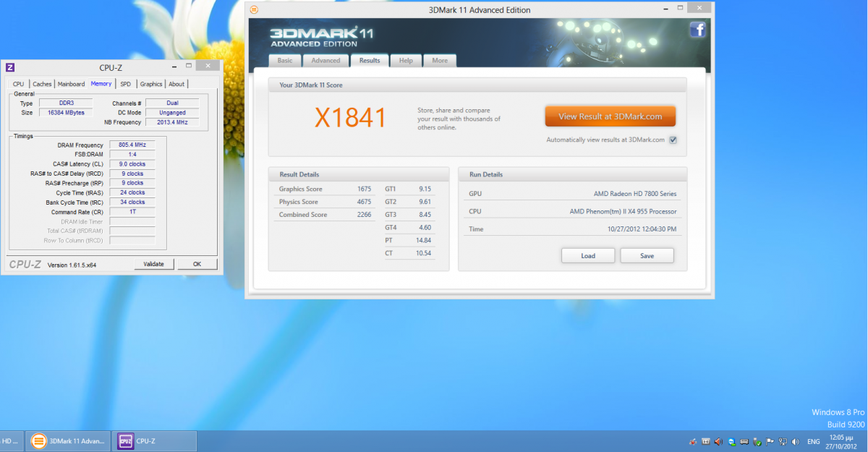
Task: Open the Action Center flag icon
Action: coord(770,442)
